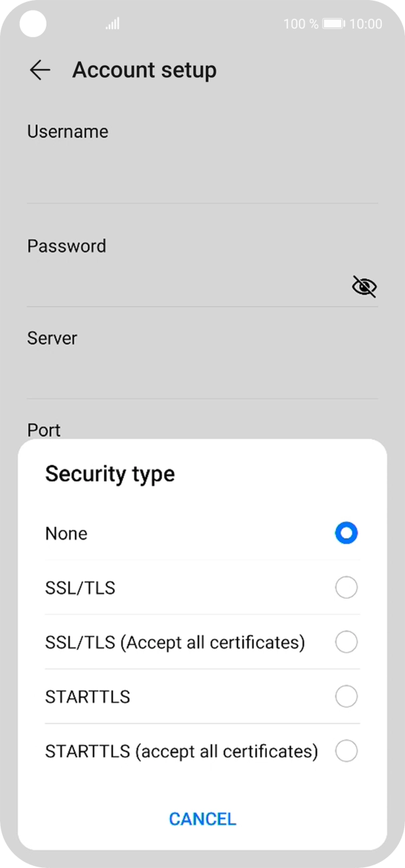Screen dimensions: 405x868
Task: Tap the Password input field
Action: tap(186, 286)
